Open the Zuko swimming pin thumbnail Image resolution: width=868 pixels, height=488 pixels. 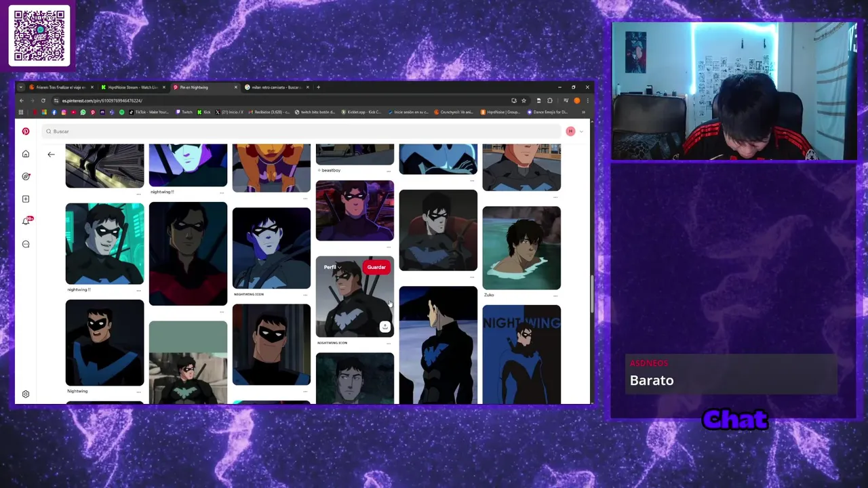[x=521, y=247]
